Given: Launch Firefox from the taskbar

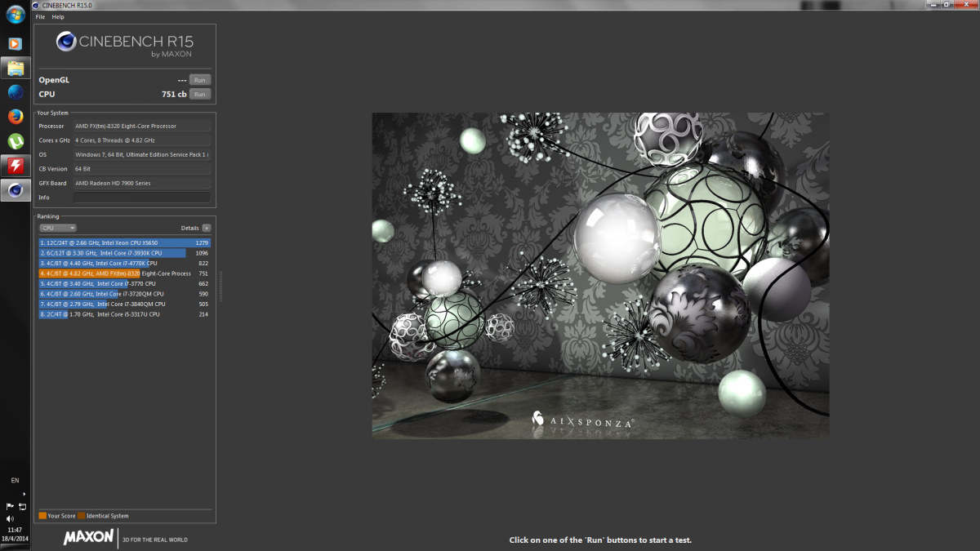Looking at the screenshot, I should click(x=16, y=117).
